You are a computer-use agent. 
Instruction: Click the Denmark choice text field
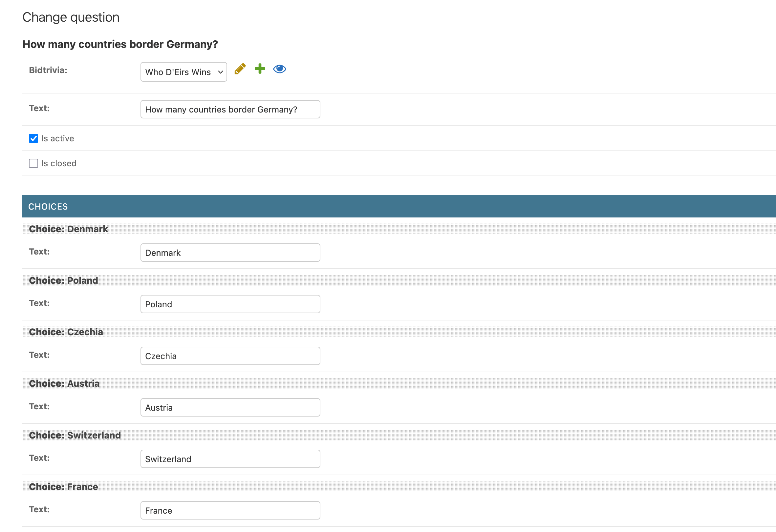[230, 253]
